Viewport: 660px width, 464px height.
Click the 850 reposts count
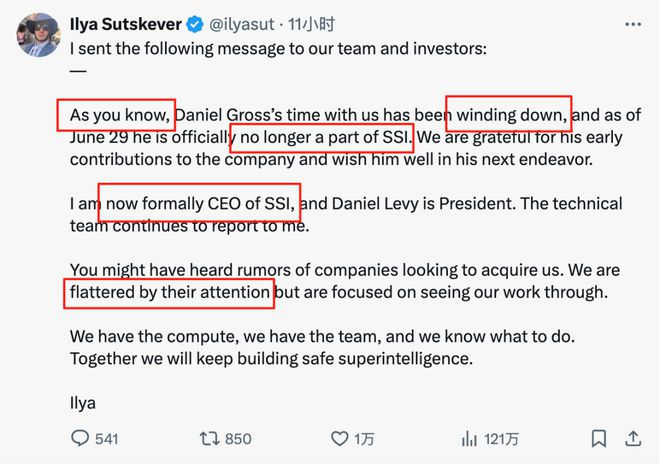pos(238,439)
